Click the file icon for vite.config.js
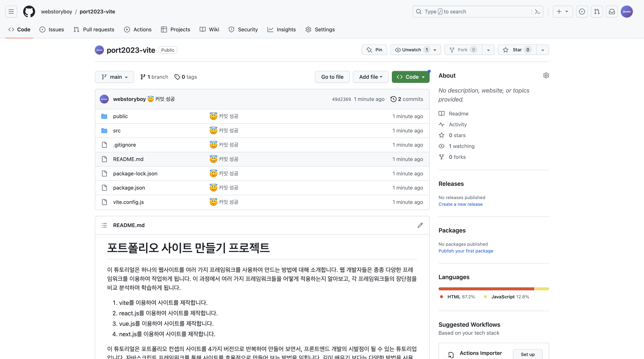Viewport: 644px width, 359px height. [104, 202]
